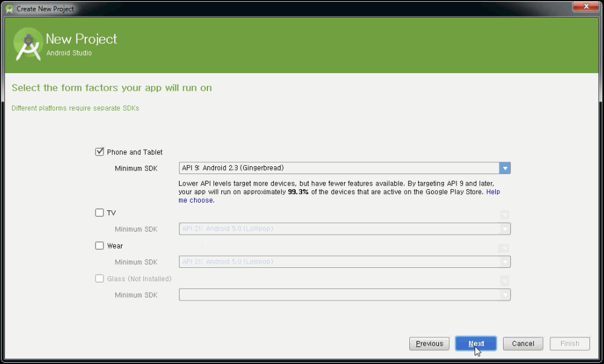Click the Previous button
Screen dimensions: 604x364
pos(429,343)
